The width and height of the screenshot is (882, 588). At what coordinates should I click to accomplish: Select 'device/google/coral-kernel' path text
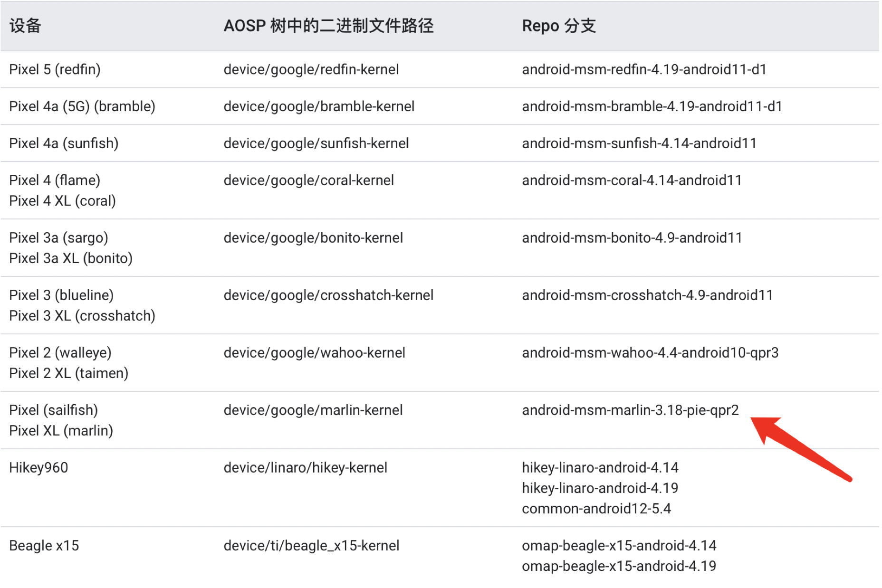309,181
